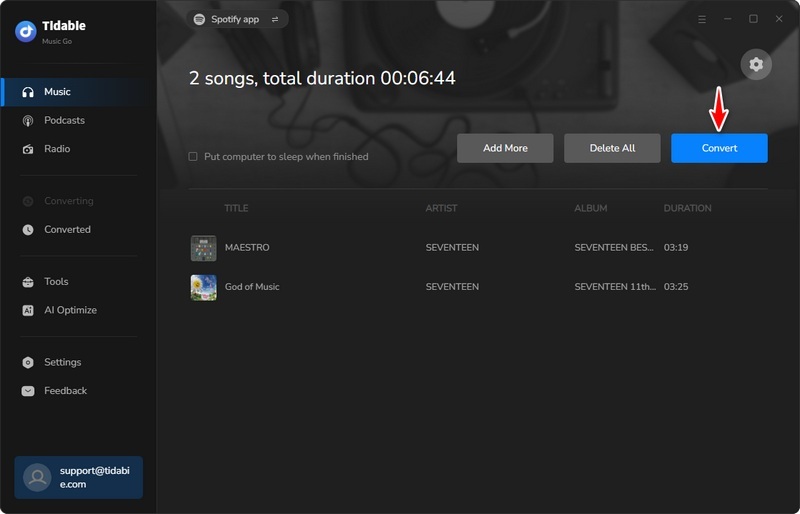This screenshot has width=800, height=514.
Task: Click the Add More button
Action: click(505, 148)
